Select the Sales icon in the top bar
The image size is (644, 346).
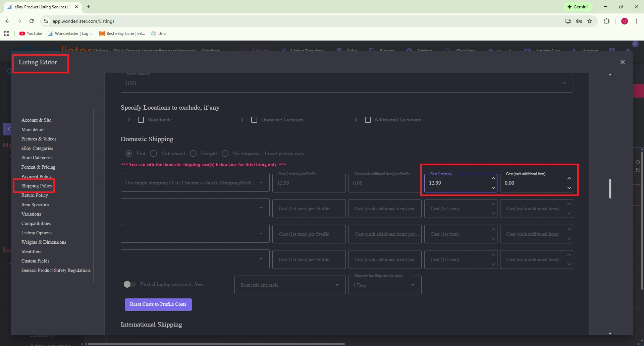click(340, 50)
